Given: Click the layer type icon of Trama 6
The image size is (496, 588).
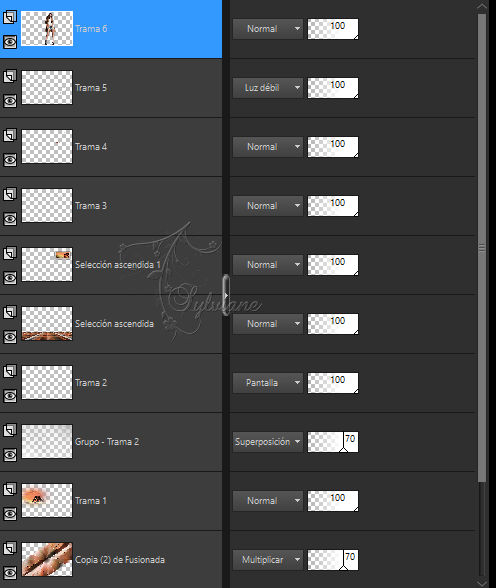Looking at the screenshot, I should tap(10, 17).
